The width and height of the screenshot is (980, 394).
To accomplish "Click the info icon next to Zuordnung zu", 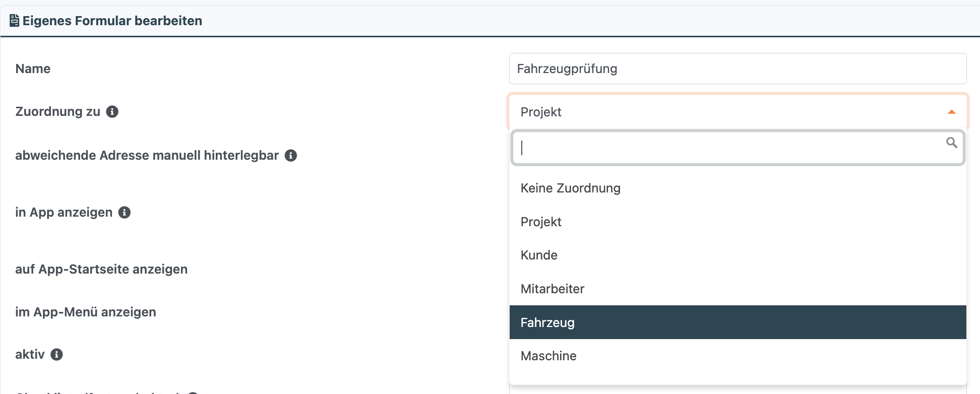I will click(112, 112).
